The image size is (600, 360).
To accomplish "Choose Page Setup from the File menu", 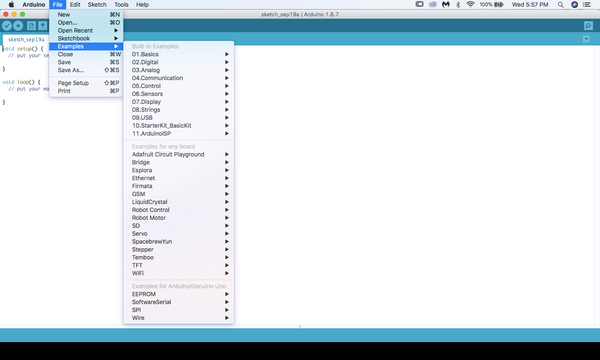I will tap(86, 83).
